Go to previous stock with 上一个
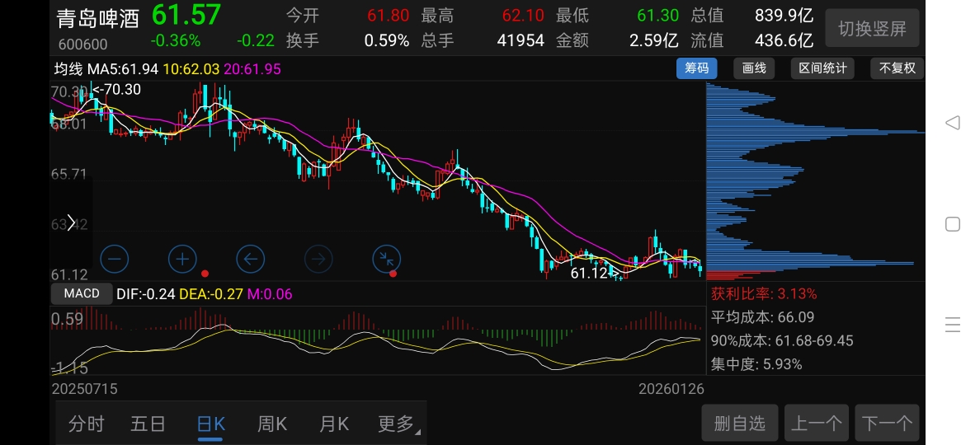The height and width of the screenshot is (445, 980). point(816,424)
